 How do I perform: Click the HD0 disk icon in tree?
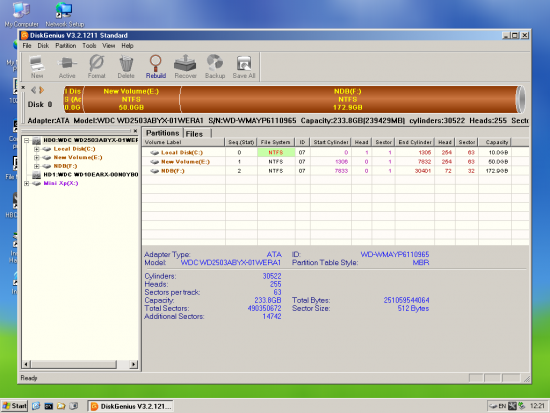[x=36, y=140]
